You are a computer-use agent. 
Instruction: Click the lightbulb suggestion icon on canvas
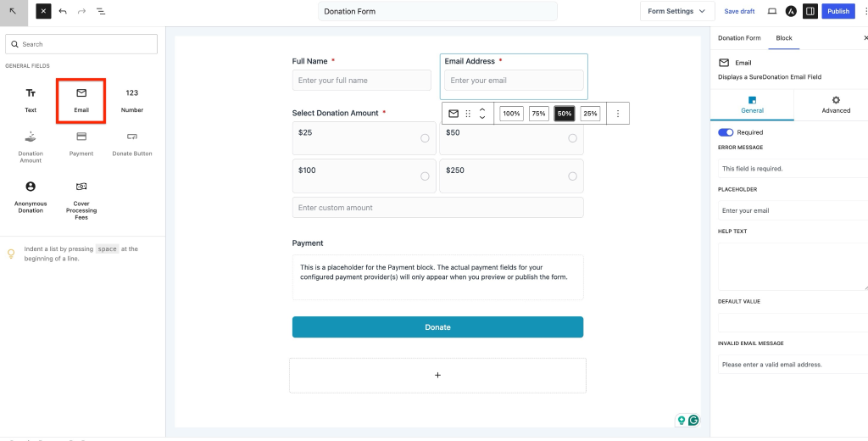tap(682, 420)
